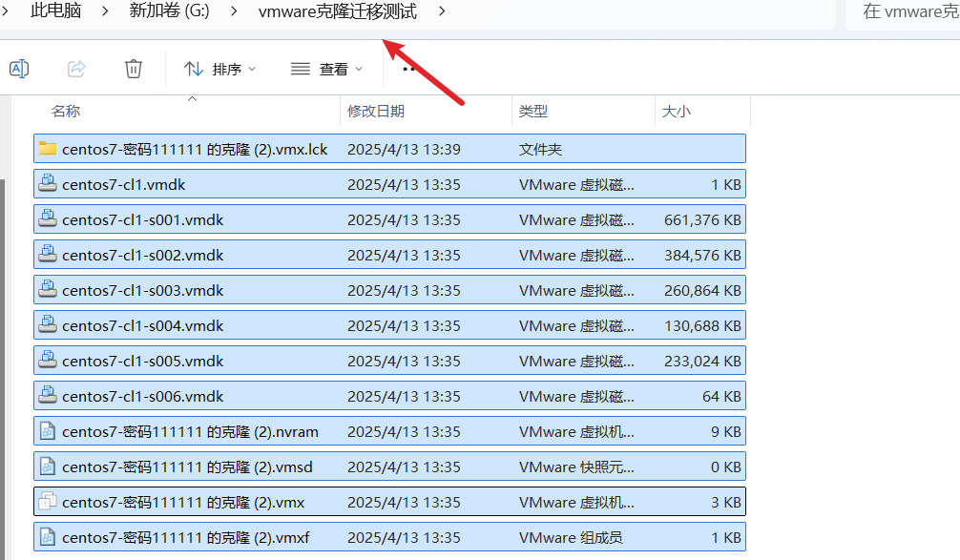Select the 克隆 (2).vmxf file name

pos(185,537)
